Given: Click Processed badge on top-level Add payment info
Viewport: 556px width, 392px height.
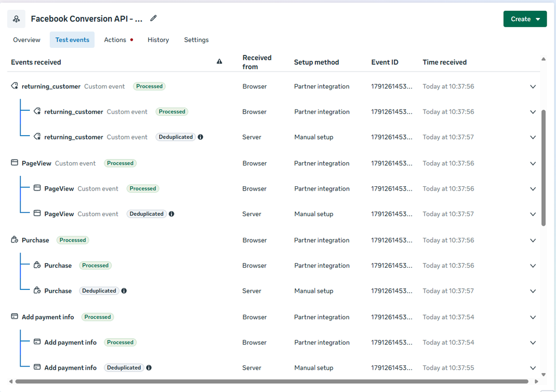Looking at the screenshot, I should tap(98, 317).
